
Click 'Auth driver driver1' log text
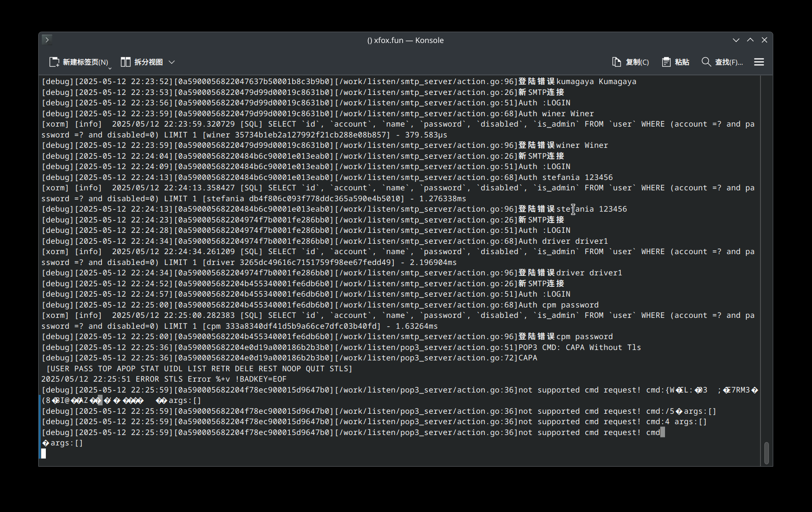pos(563,241)
